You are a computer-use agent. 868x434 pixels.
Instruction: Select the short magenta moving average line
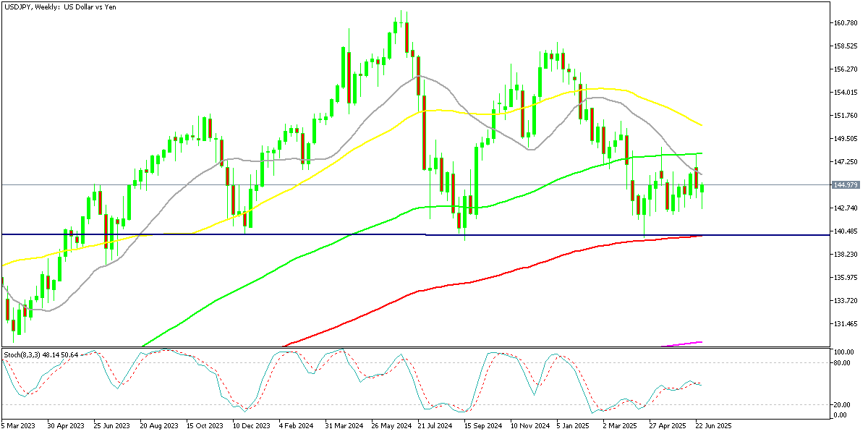[x=684, y=344]
